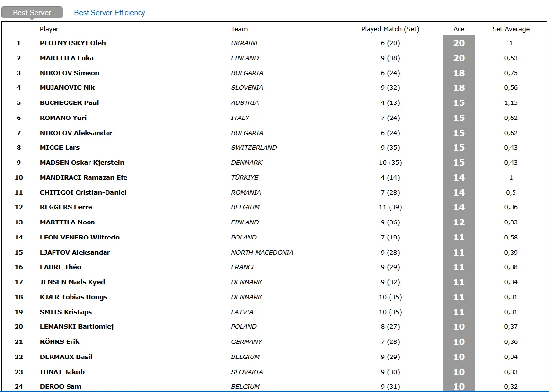The image size is (549, 392).
Task: Click team LATVIA
Action: pyautogui.click(x=242, y=312)
